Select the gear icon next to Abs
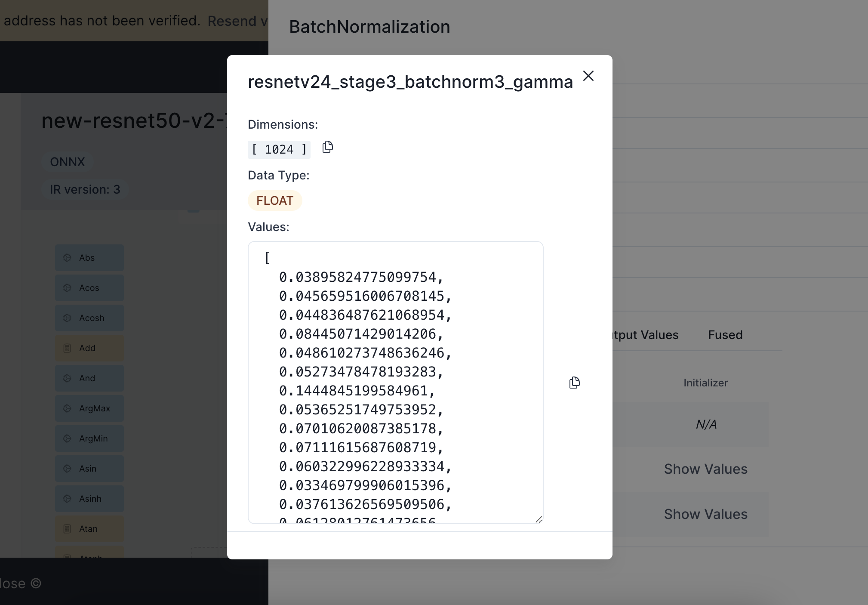 click(67, 257)
